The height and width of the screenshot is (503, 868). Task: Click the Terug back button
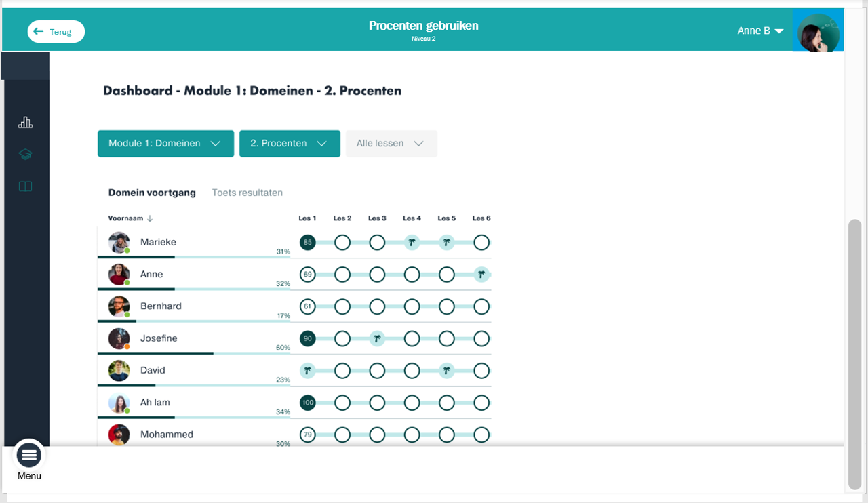[x=56, y=32]
